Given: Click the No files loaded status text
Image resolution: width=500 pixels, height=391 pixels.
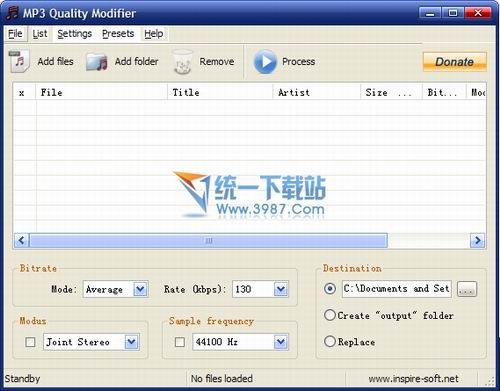Looking at the screenshot, I should point(222,379).
